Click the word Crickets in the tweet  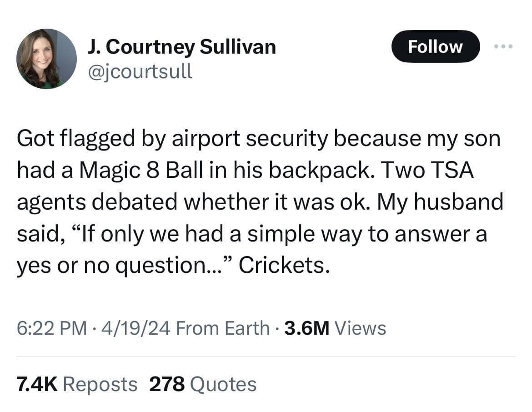pos(282,266)
